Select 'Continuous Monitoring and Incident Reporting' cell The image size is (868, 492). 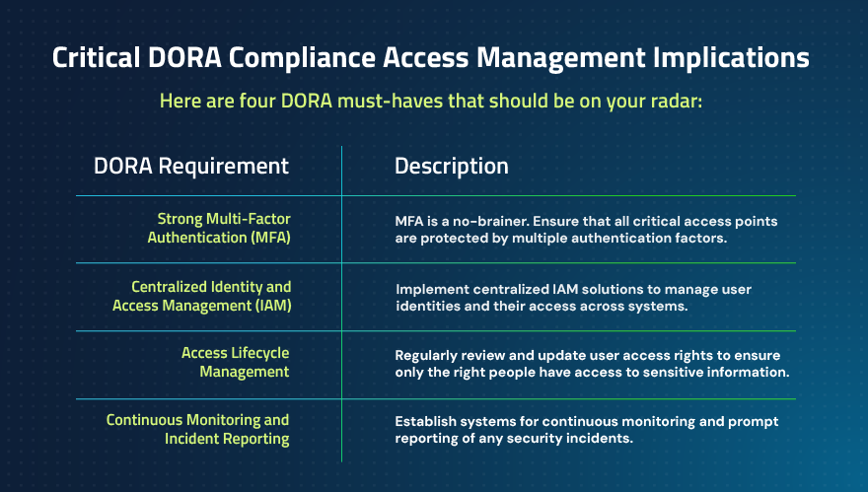coord(197,429)
